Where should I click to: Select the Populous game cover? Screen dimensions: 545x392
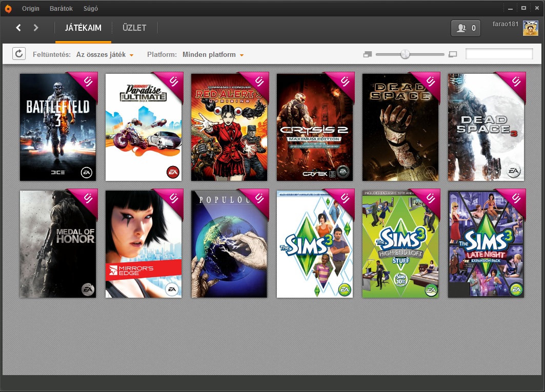(x=229, y=244)
